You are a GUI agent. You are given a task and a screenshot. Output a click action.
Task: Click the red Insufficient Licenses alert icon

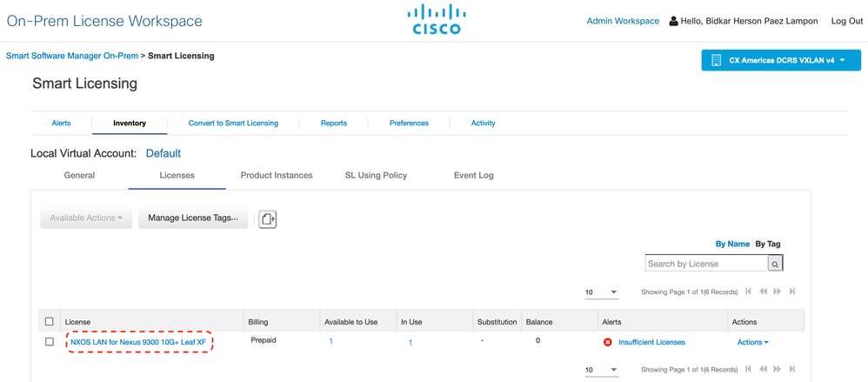[x=607, y=342]
